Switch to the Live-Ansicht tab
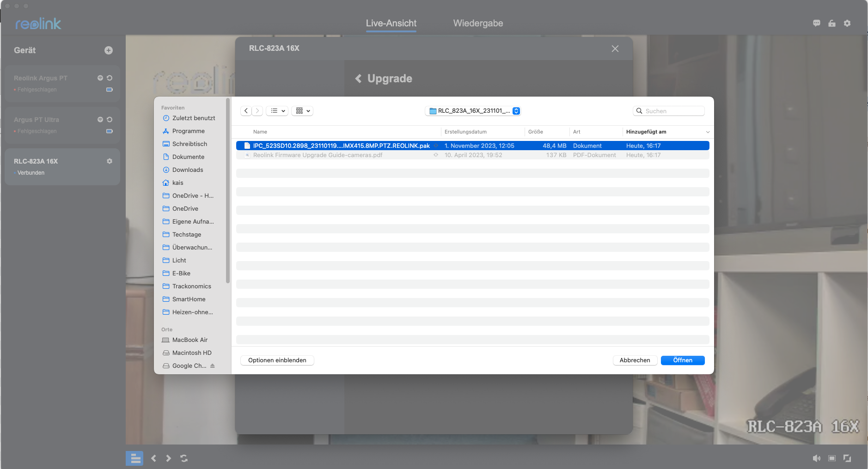 coord(391,23)
